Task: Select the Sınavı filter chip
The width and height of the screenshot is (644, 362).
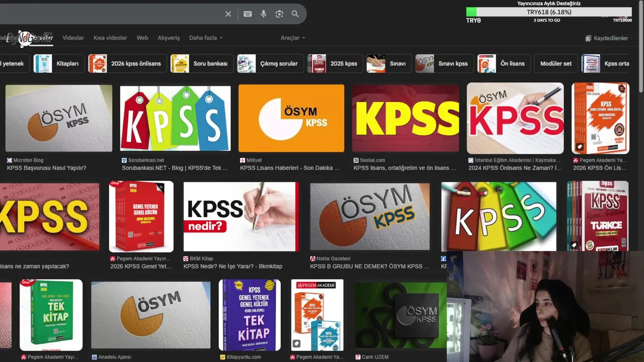Action: [x=388, y=64]
